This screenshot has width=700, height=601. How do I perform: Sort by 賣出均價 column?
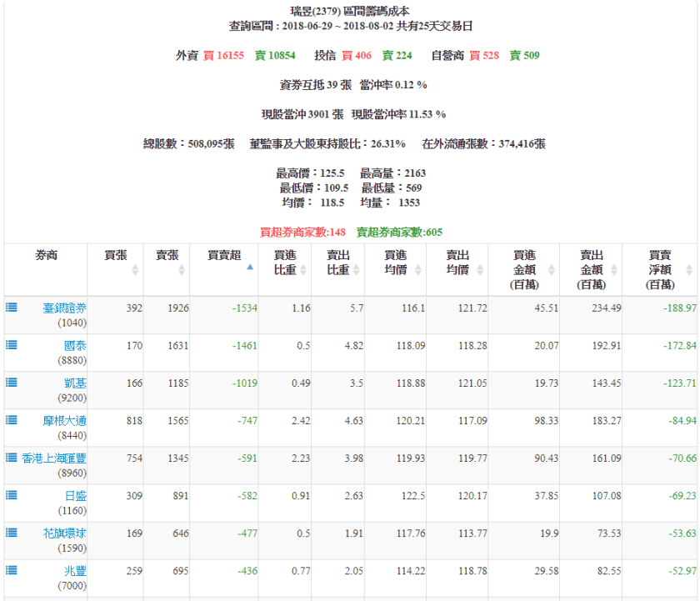pos(457,263)
